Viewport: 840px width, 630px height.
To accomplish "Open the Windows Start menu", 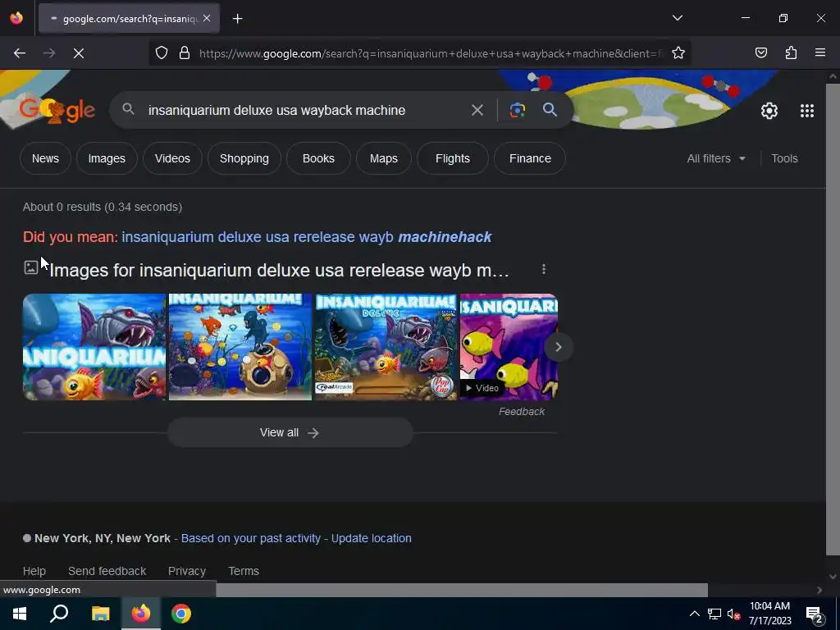I will click(20, 614).
